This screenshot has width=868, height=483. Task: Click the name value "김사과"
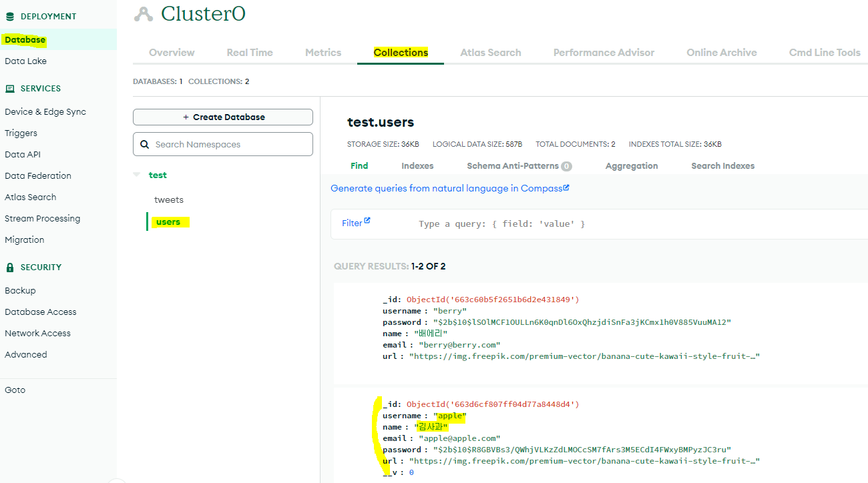point(431,427)
